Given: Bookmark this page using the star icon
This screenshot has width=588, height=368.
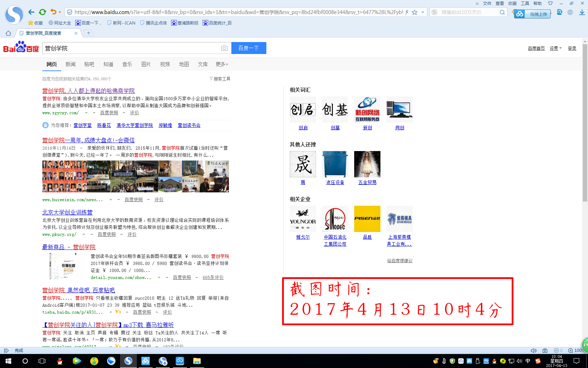Looking at the screenshot, I should 414,12.
